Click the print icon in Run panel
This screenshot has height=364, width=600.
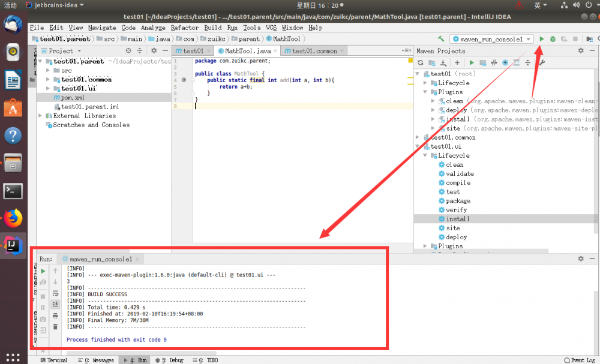[55, 315]
